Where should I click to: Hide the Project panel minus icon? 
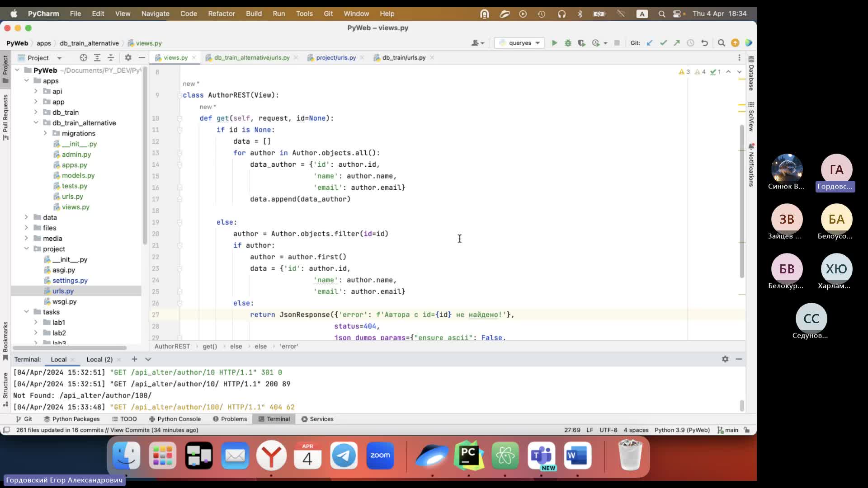pyautogui.click(x=142, y=57)
